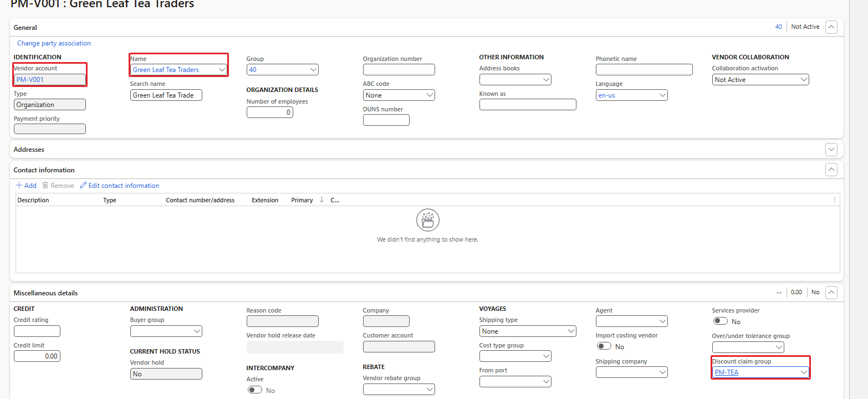The image size is (868, 399).
Task: Sort by the Description column header
Action: tap(33, 200)
